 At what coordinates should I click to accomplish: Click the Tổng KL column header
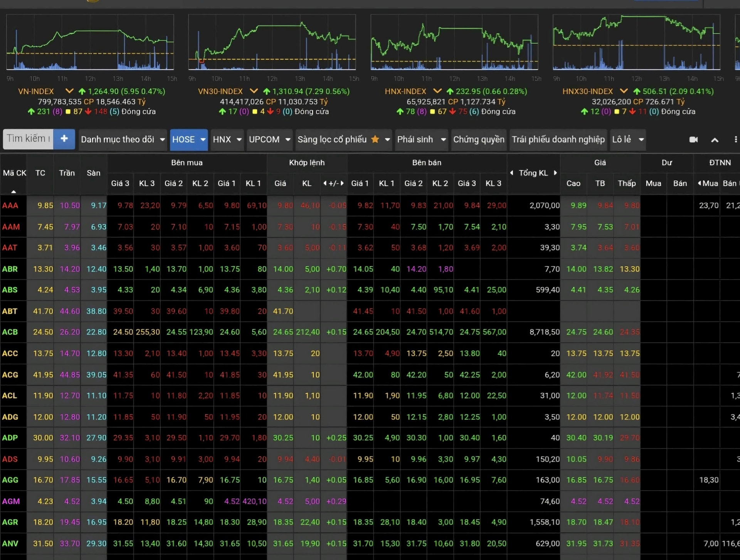(533, 173)
